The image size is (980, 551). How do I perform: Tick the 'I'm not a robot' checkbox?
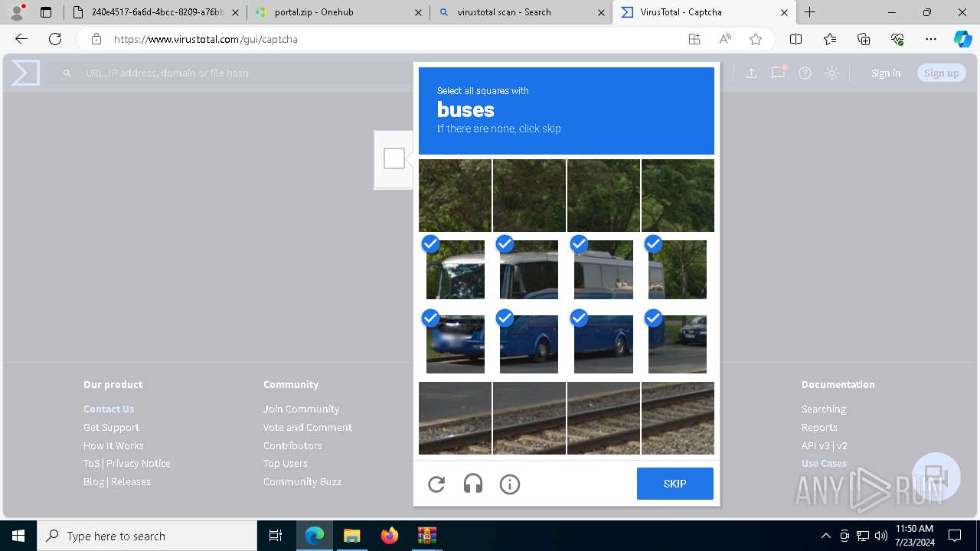point(394,158)
